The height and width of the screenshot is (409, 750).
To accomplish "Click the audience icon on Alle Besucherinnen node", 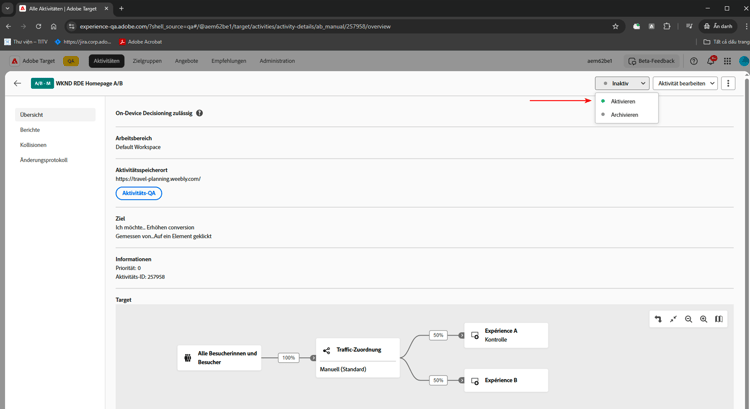I will pyautogui.click(x=188, y=358).
